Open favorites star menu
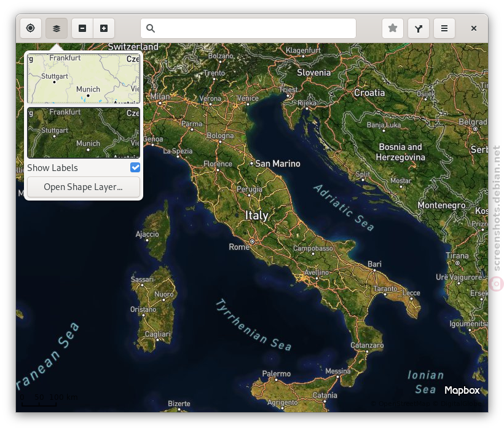 coord(393,28)
